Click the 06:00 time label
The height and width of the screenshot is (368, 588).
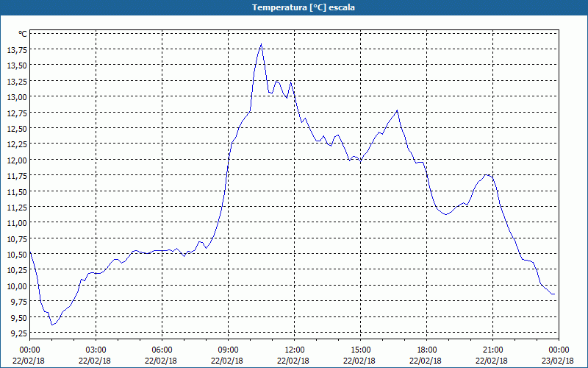click(x=162, y=350)
